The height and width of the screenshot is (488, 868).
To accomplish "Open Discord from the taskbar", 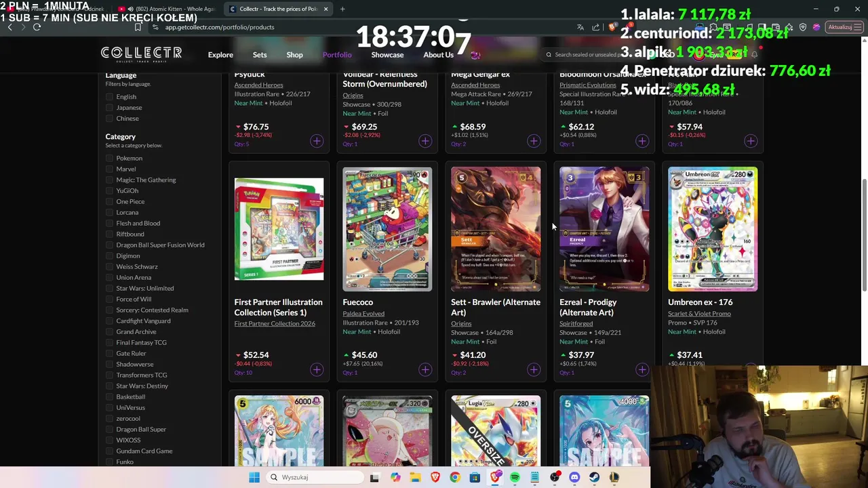I will tap(574, 477).
